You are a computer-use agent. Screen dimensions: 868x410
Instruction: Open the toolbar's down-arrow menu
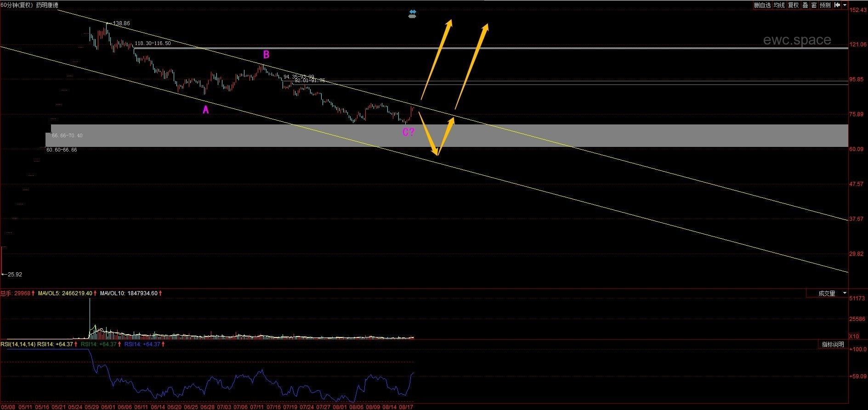click(x=845, y=5)
